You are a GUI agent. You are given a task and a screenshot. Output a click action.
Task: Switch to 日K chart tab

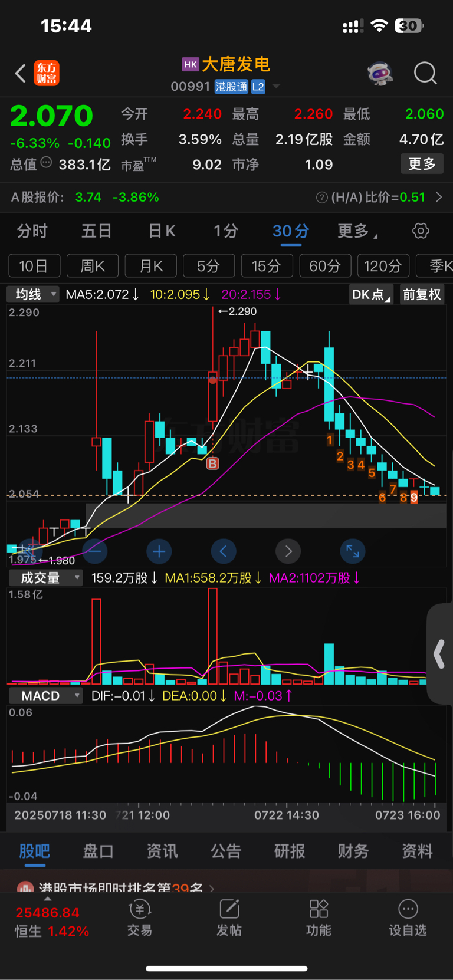[162, 231]
